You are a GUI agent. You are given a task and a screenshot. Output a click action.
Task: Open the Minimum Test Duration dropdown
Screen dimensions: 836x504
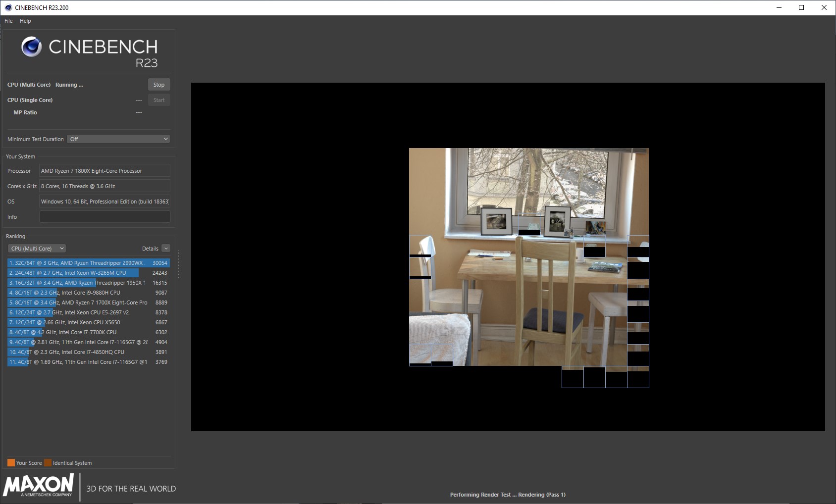(118, 139)
